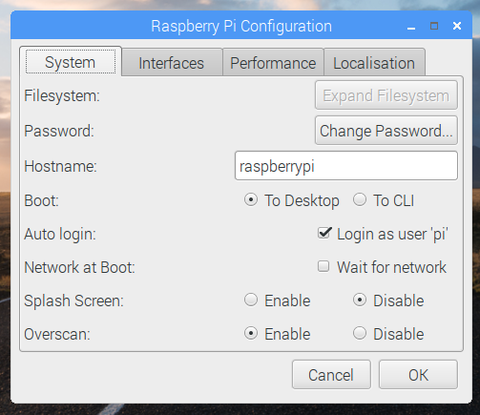Click the Boot: label
This screenshot has width=480, height=415.
pyautogui.click(x=41, y=201)
